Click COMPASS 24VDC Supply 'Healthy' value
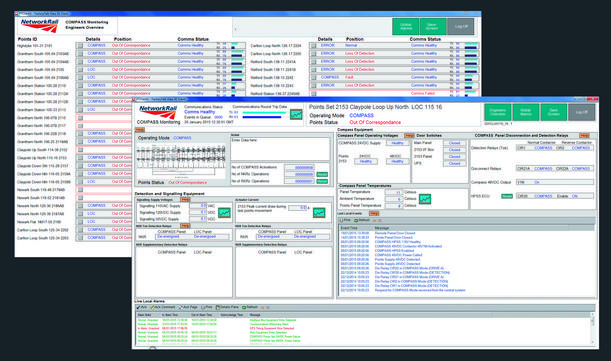The width and height of the screenshot is (611, 361). point(397,143)
